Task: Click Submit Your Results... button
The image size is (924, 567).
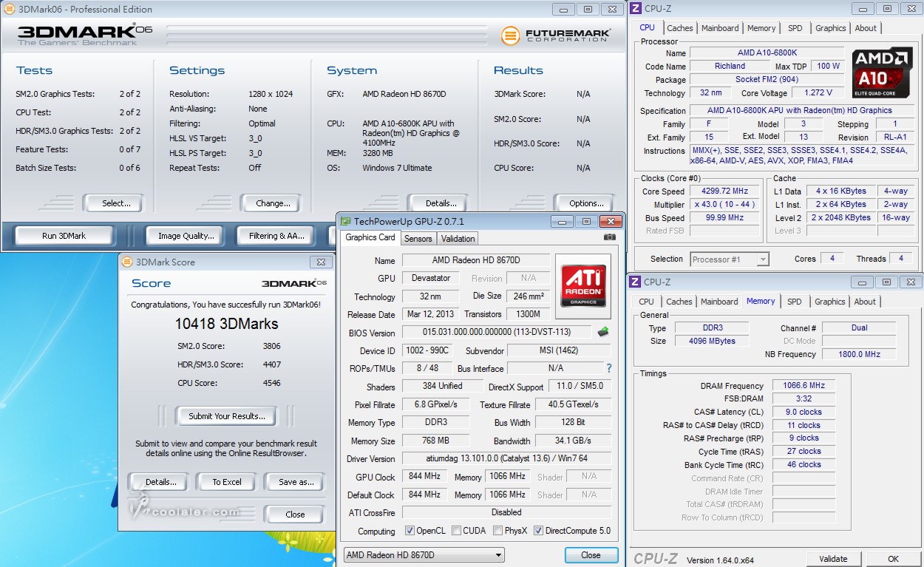Action: coord(226,416)
